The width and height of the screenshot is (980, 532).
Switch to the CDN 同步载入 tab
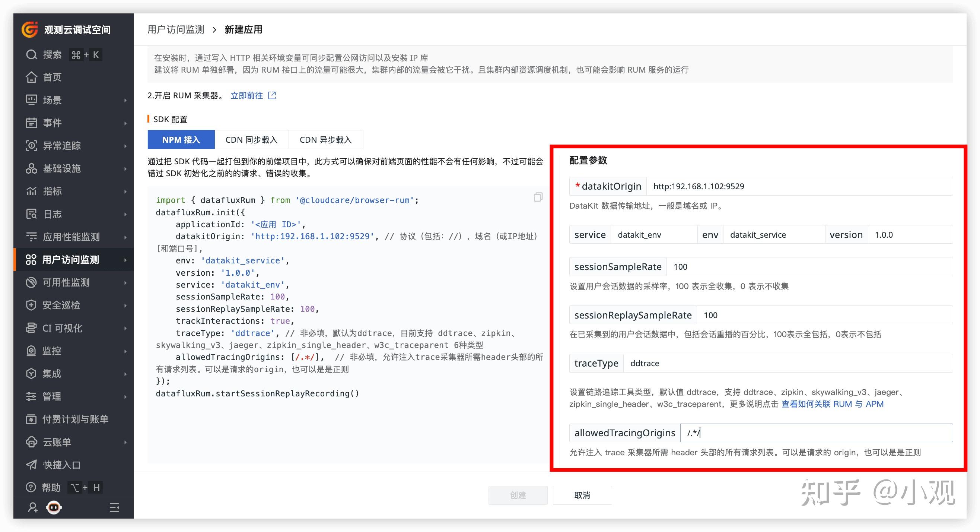pyautogui.click(x=251, y=139)
